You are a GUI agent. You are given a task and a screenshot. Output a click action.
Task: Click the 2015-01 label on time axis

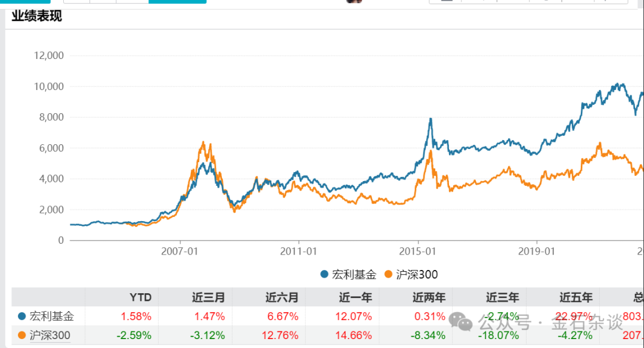click(418, 252)
